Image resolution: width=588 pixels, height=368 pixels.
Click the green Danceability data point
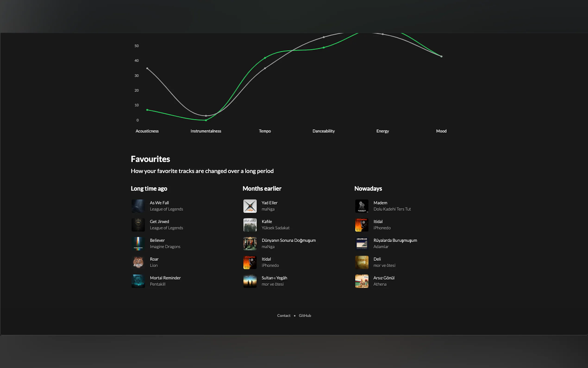(x=324, y=48)
